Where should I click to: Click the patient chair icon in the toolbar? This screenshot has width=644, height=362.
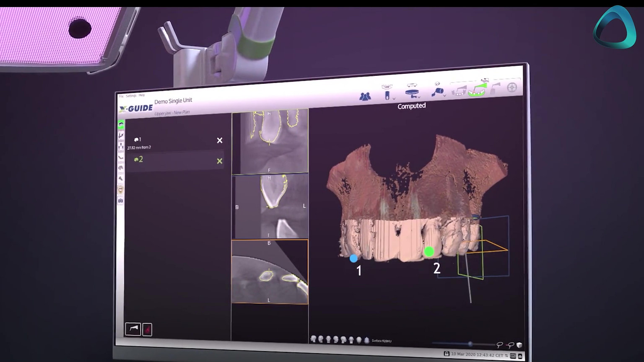tap(412, 93)
